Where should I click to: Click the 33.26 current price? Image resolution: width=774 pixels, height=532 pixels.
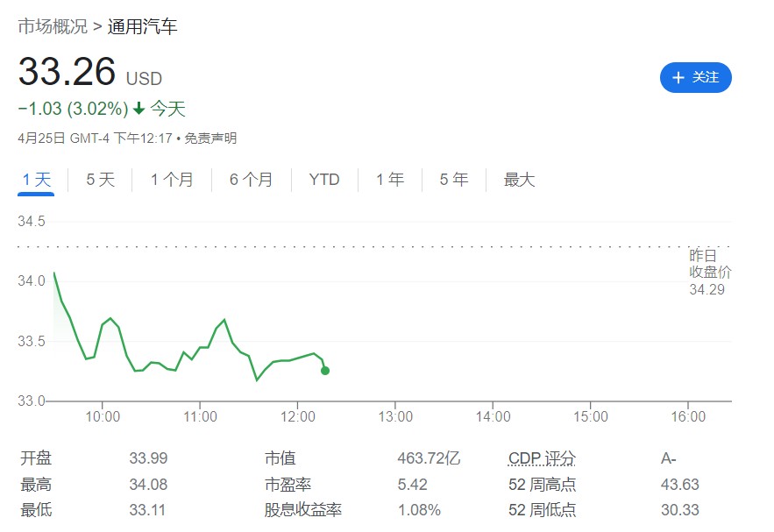click(x=67, y=72)
